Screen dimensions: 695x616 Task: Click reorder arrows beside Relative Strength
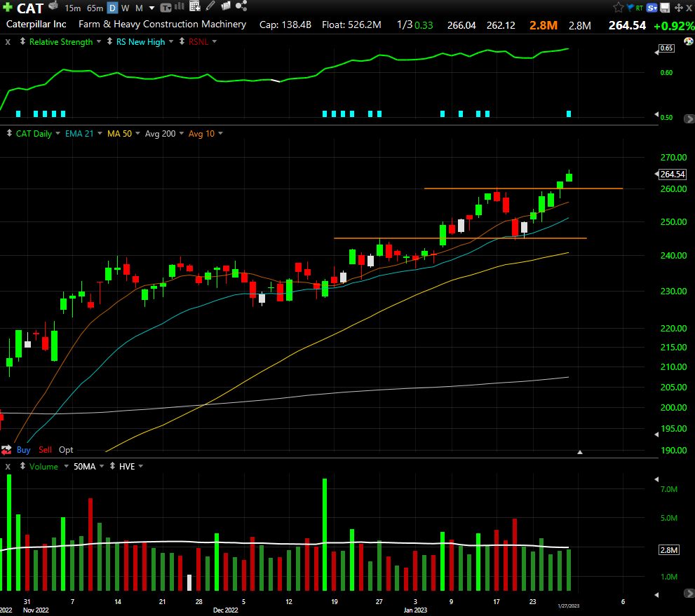point(22,41)
